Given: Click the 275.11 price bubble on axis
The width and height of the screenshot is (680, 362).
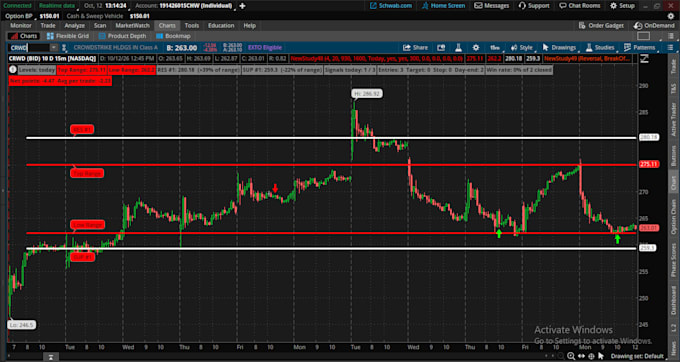Looking at the screenshot, I should [649, 164].
